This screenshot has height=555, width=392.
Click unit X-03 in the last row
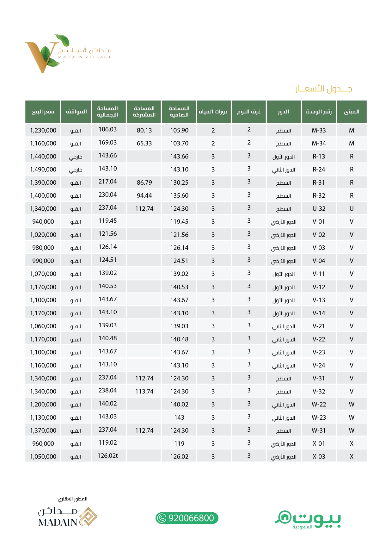319,456
